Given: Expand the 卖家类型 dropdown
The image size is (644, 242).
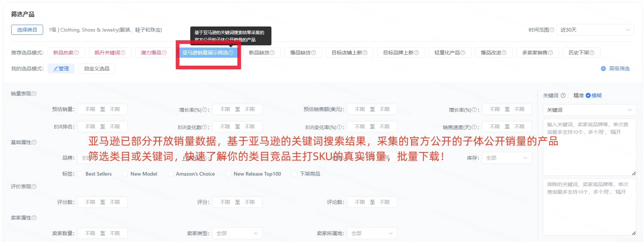Looking at the screenshot, I should pyautogui.click(x=237, y=233).
